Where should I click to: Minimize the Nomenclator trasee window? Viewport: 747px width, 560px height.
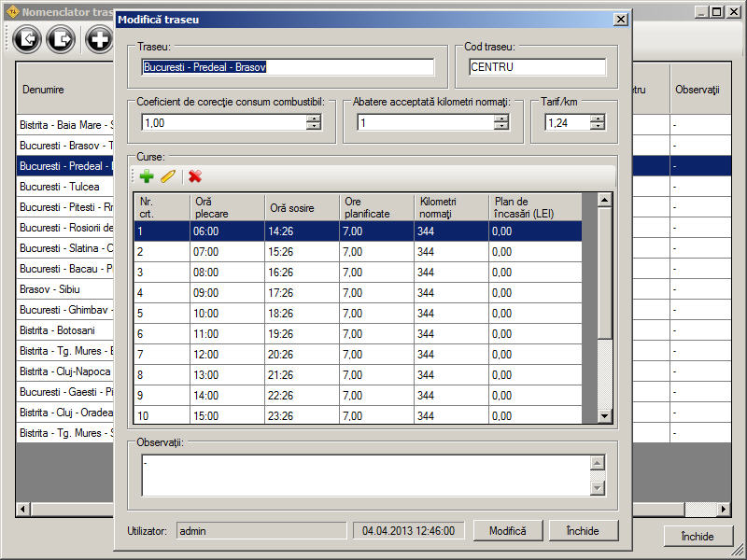[x=701, y=12]
